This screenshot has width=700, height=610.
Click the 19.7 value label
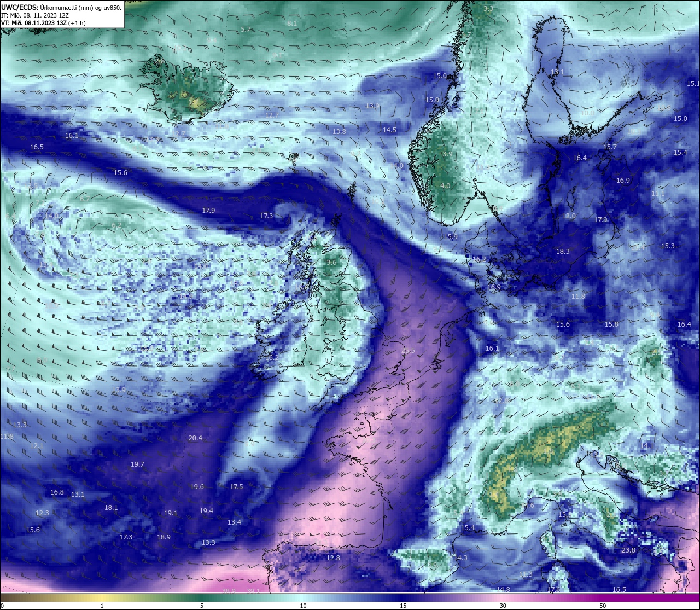coord(137,464)
